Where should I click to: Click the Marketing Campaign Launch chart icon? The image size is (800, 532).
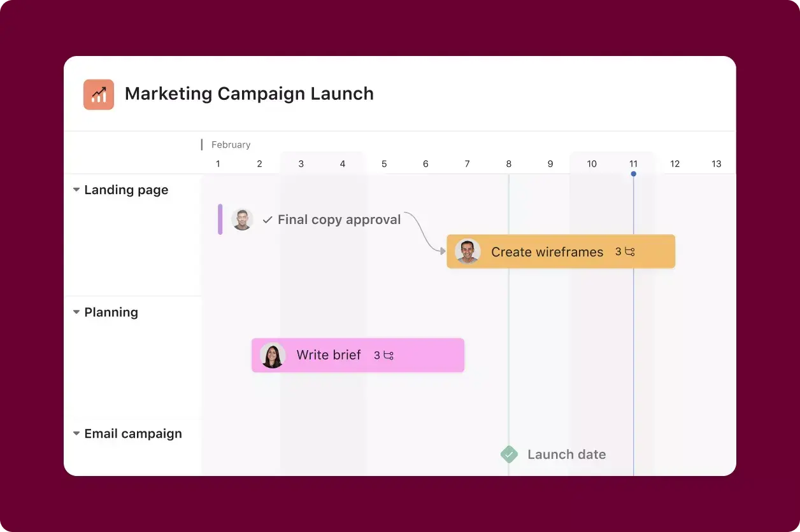[x=98, y=94]
